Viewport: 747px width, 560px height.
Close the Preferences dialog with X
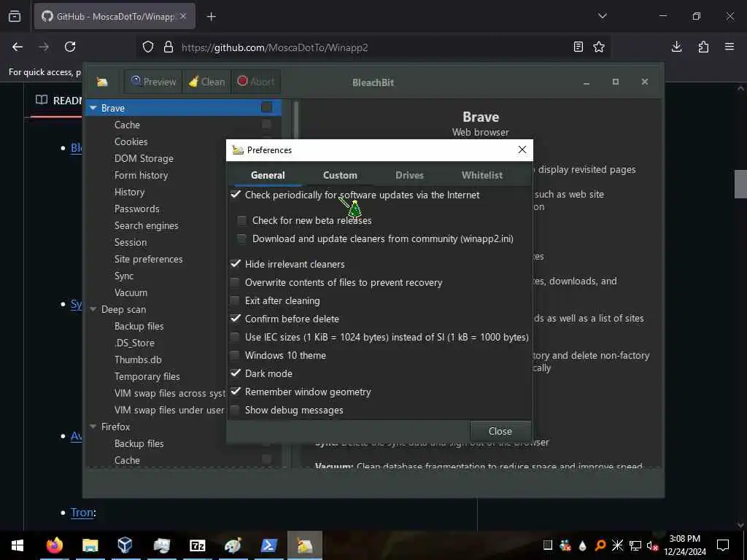522,149
